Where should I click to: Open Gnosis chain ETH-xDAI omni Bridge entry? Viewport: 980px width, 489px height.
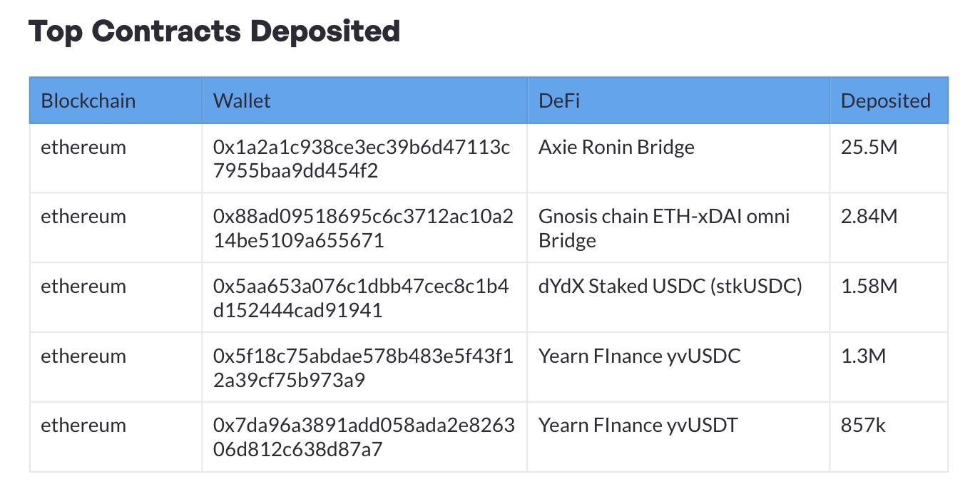(x=663, y=228)
